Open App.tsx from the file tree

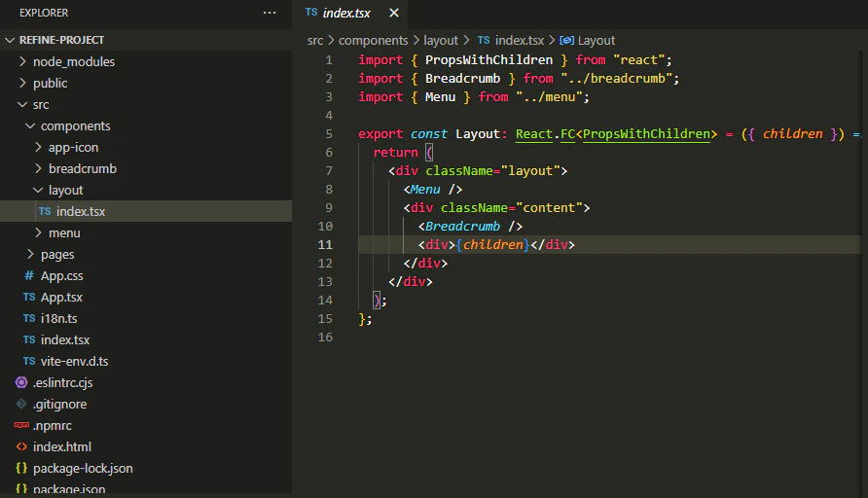(x=61, y=297)
